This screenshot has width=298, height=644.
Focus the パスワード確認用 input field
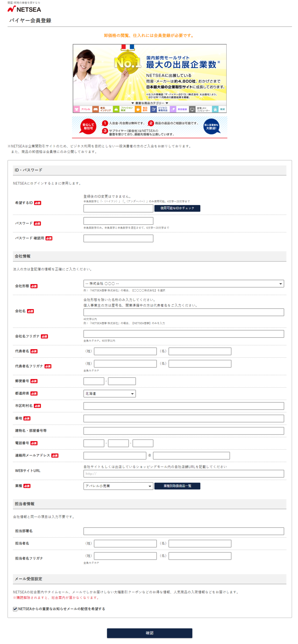pos(118,238)
